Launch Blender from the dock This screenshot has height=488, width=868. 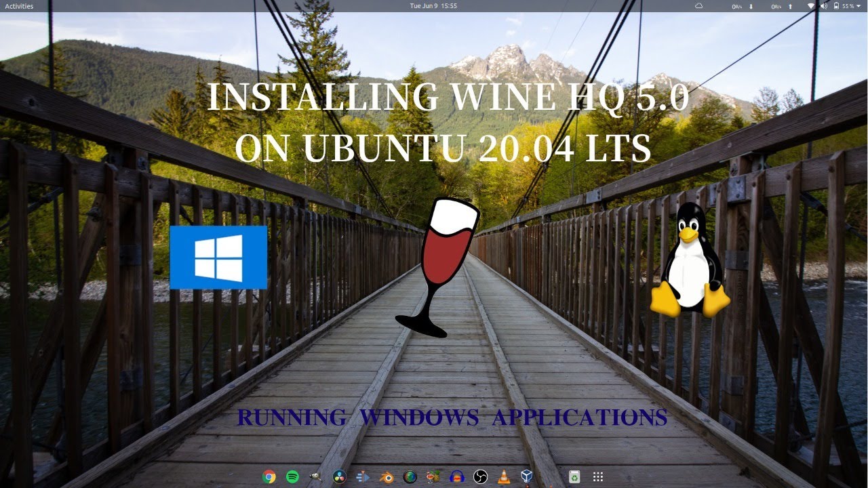pos(386,476)
